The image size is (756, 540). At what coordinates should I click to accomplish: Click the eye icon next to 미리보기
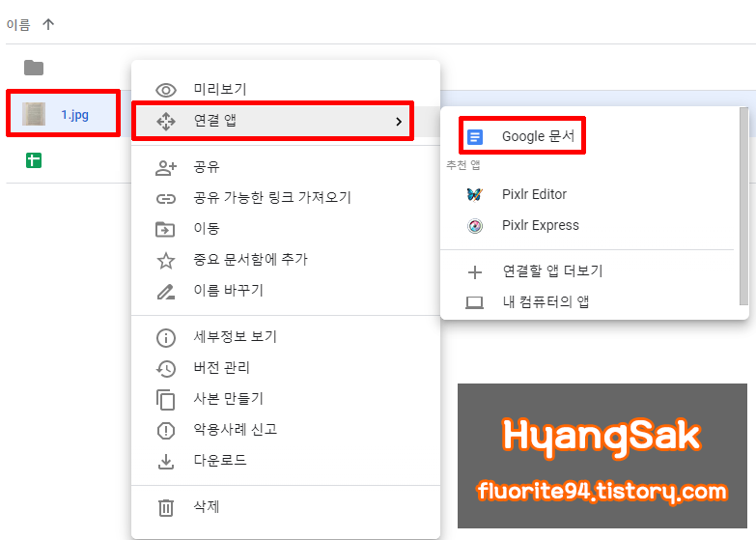click(x=166, y=90)
